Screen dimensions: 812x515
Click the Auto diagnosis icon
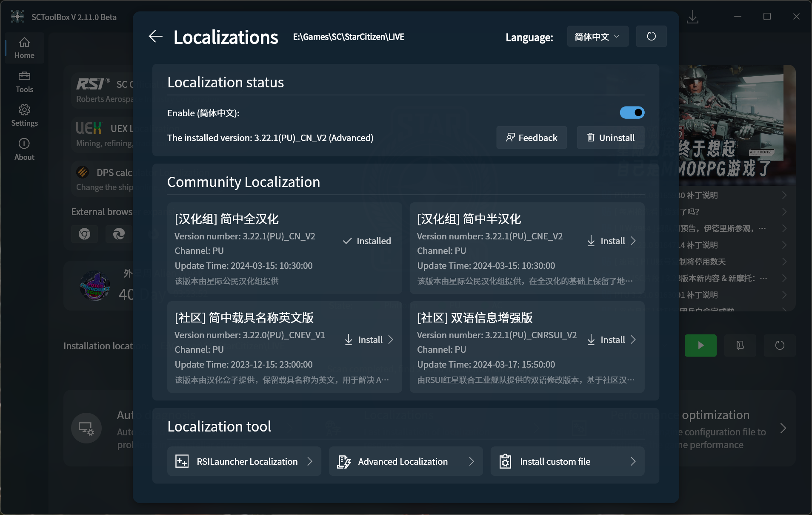86,428
